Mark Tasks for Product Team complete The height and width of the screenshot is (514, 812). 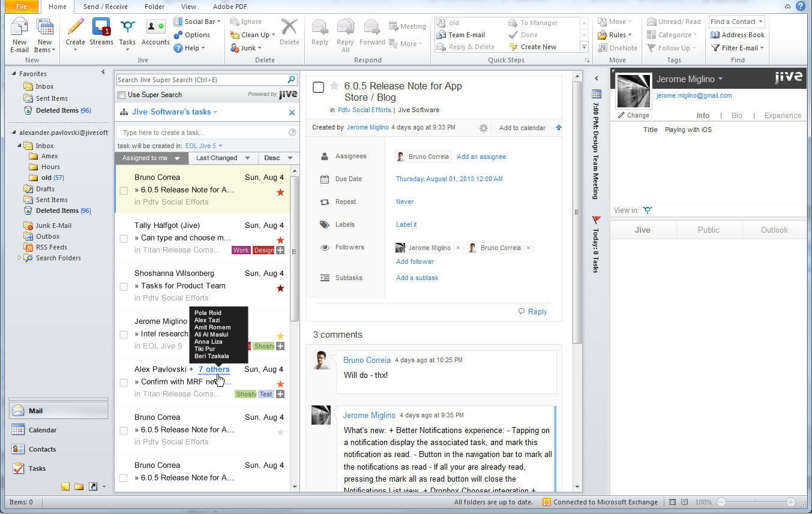(124, 287)
